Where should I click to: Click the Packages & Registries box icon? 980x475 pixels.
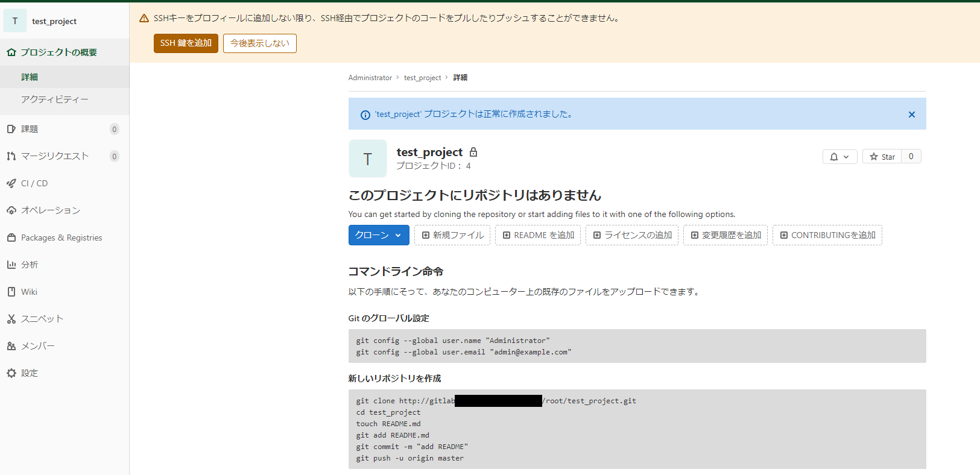click(11, 237)
